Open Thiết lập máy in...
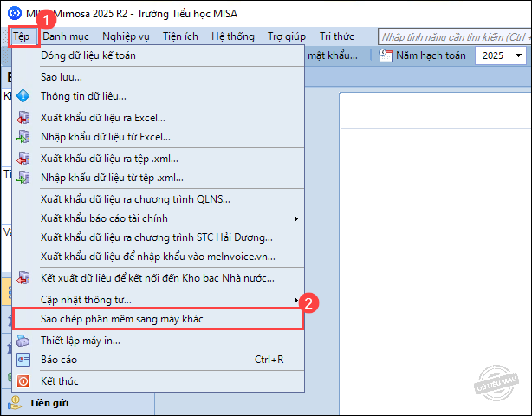 (x=158, y=341)
